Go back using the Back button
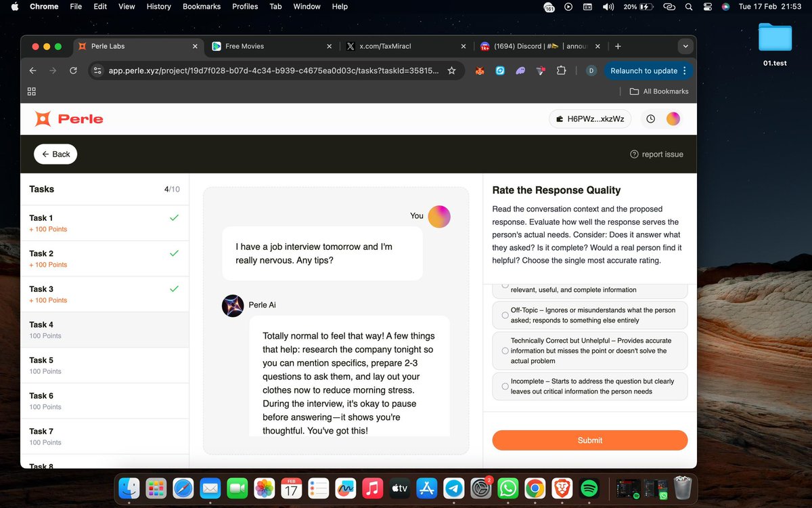The width and height of the screenshot is (812, 508). pos(55,154)
